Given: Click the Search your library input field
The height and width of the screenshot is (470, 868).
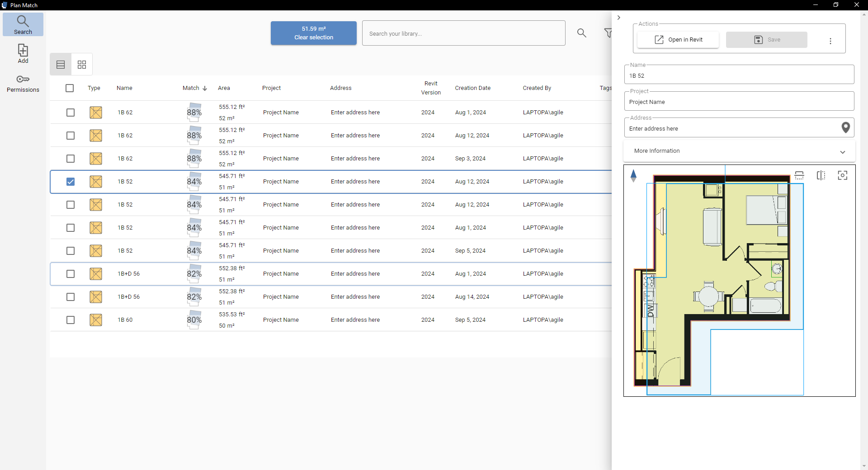Looking at the screenshot, I should 464,33.
